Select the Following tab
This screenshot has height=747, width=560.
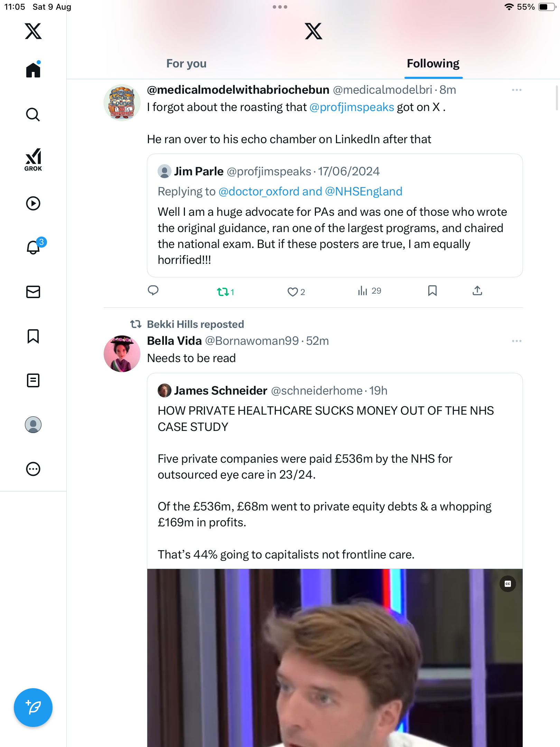(x=433, y=64)
